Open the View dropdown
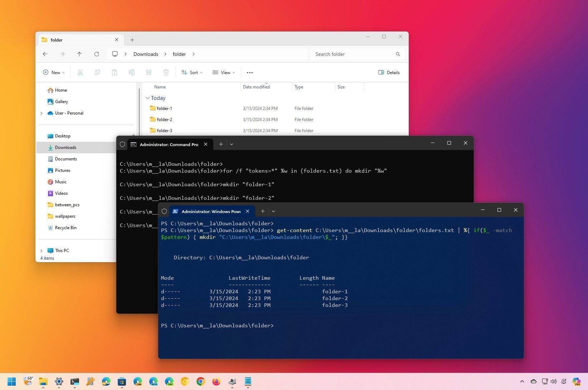Viewport: 588px width, 390px height. (x=223, y=72)
